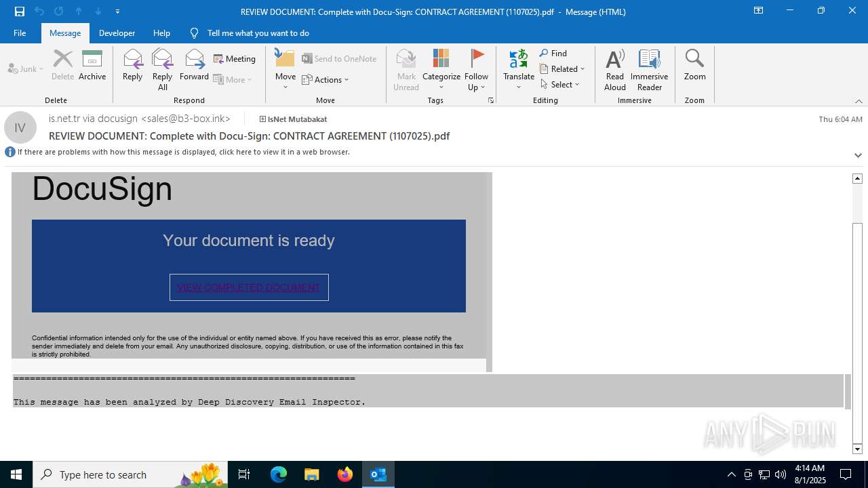Launch Microsoft Edge from the taskbar
The height and width of the screenshot is (488, 868).
pyautogui.click(x=279, y=474)
